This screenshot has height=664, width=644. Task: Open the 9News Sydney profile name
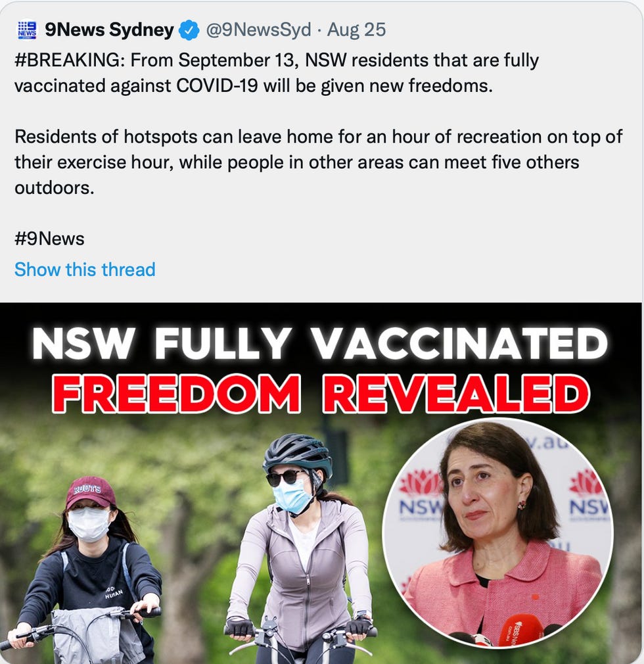click(109, 30)
